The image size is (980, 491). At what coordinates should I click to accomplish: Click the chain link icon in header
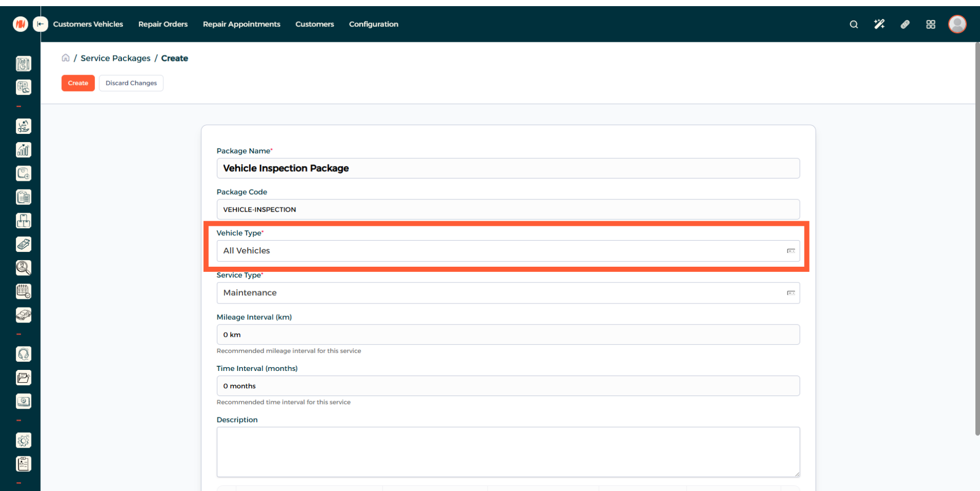[905, 24]
